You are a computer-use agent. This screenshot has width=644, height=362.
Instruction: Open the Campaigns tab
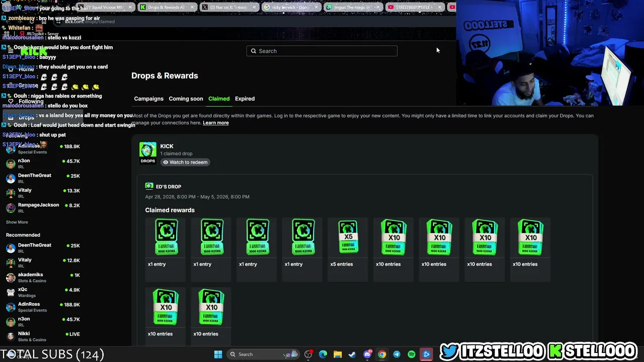point(148,99)
